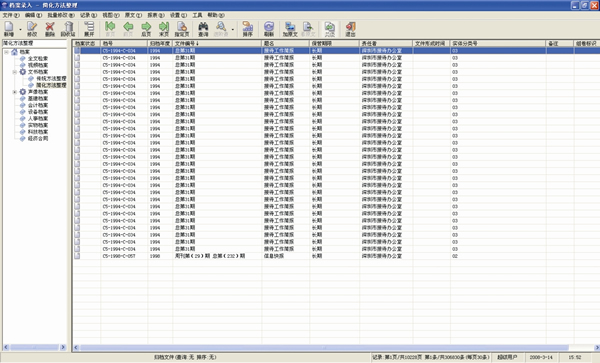Click the 退出 exit icon

[351, 28]
